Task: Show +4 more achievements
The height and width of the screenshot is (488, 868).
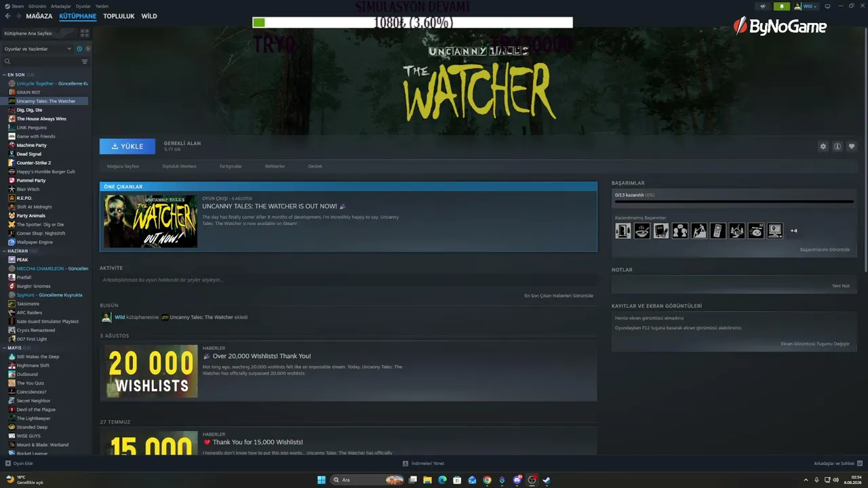Action: pyautogui.click(x=794, y=230)
